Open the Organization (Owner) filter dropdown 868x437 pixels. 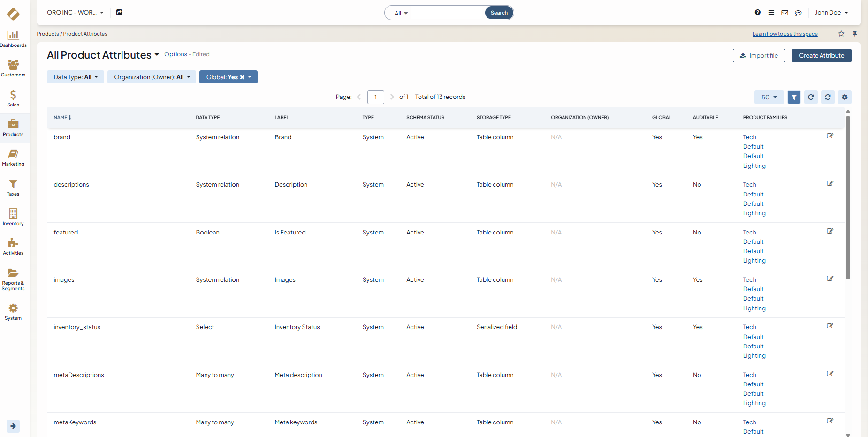152,77
